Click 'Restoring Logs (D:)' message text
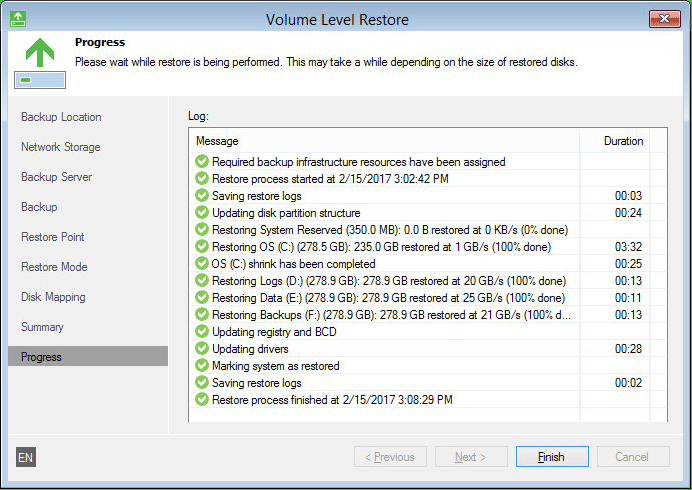 coord(389,281)
